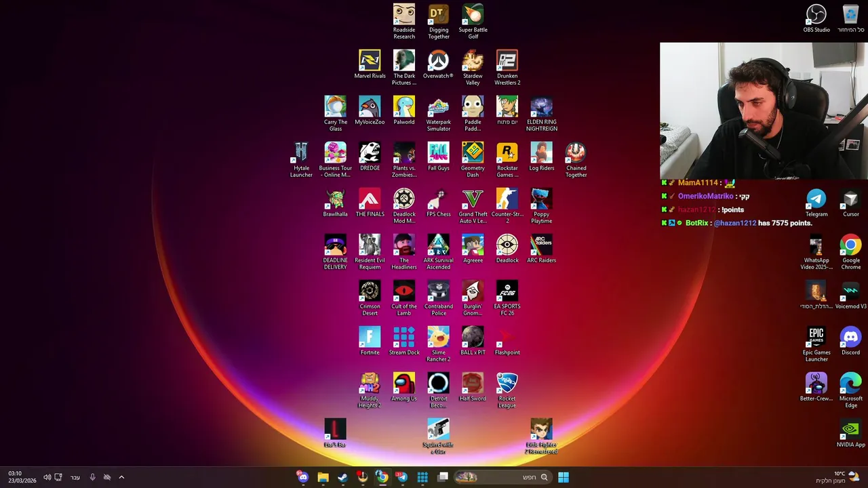
Task: Open Telegram desktop shortcut
Action: tap(816, 203)
